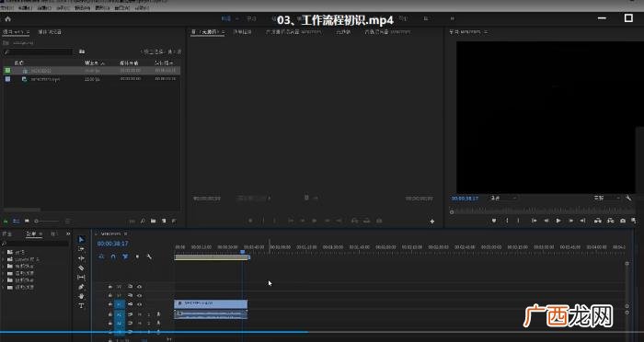This screenshot has height=342, width=644.
Task: Expand Lumetri presets folder
Action: click(4, 259)
